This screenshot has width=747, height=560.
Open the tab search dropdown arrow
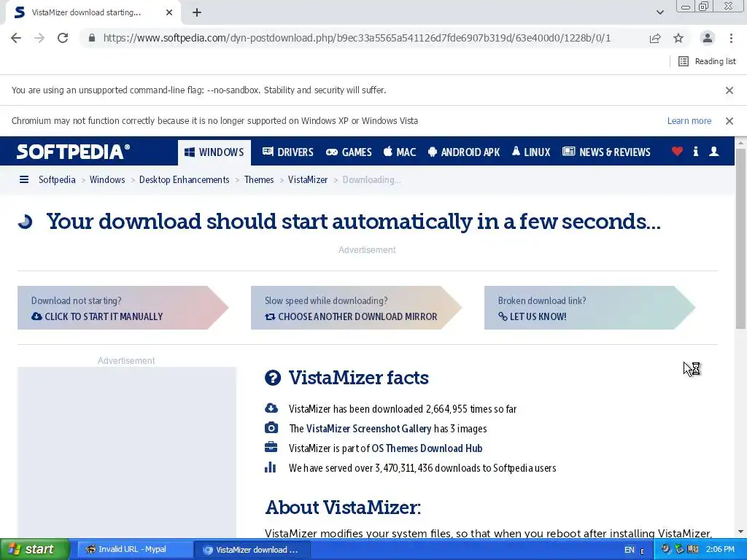coord(659,13)
